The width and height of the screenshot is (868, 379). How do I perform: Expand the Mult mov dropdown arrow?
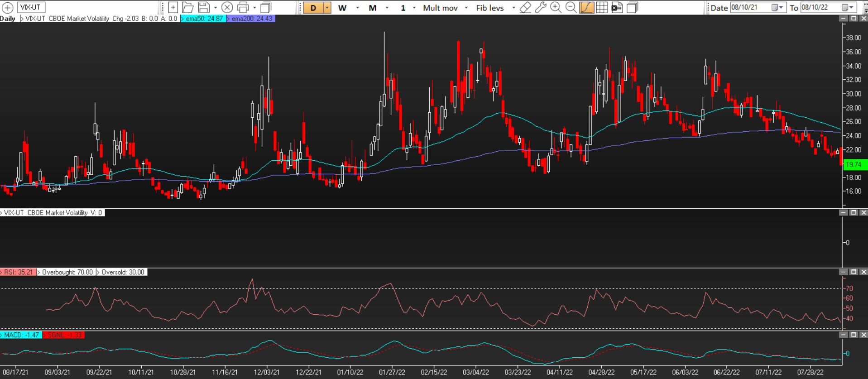[466, 8]
